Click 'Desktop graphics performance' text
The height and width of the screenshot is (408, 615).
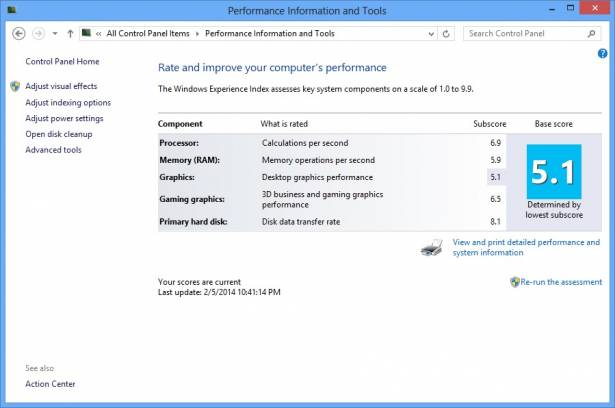(x=317, y=177)
